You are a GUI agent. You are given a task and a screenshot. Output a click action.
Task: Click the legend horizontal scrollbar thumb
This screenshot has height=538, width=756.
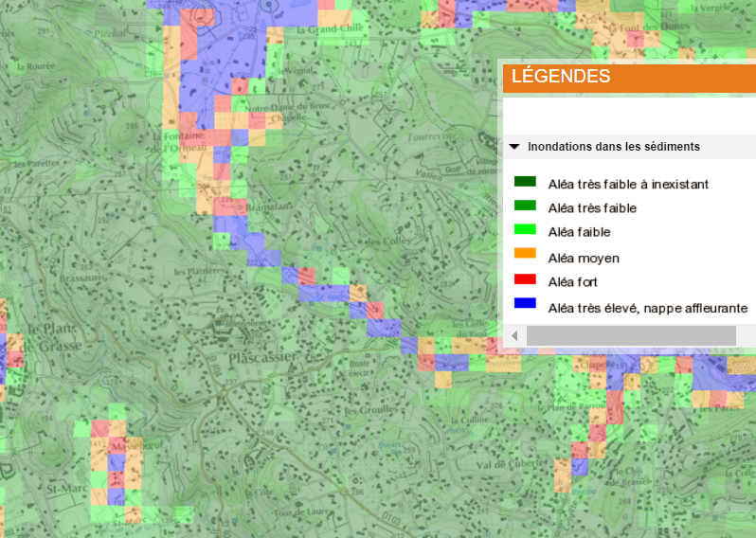point(630,336)
